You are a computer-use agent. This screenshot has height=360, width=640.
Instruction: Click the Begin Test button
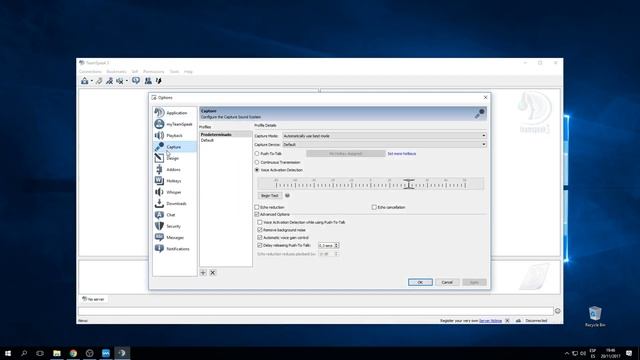[269, 196]
